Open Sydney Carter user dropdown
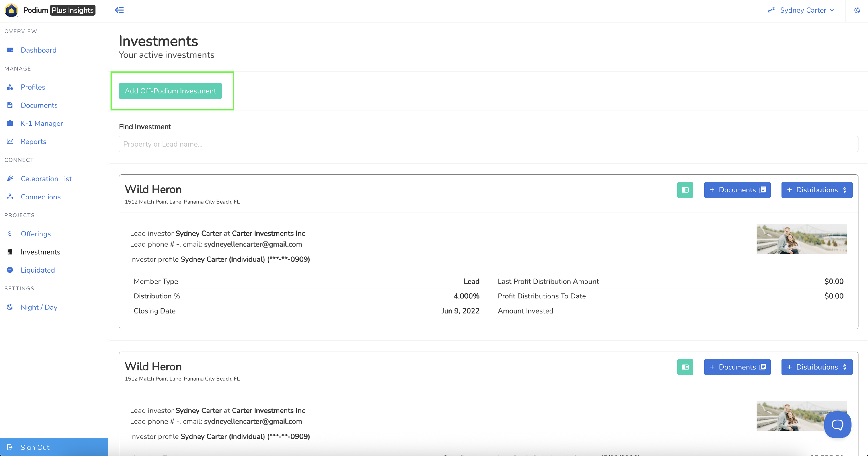Viewport: 868px width, 456px height. (806, 10)
